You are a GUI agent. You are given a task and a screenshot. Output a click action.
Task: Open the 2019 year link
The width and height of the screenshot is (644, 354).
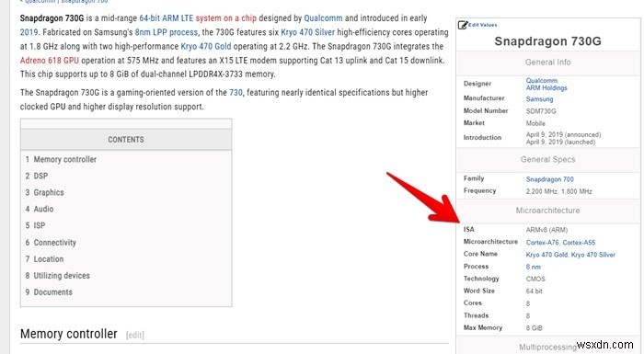29,32
